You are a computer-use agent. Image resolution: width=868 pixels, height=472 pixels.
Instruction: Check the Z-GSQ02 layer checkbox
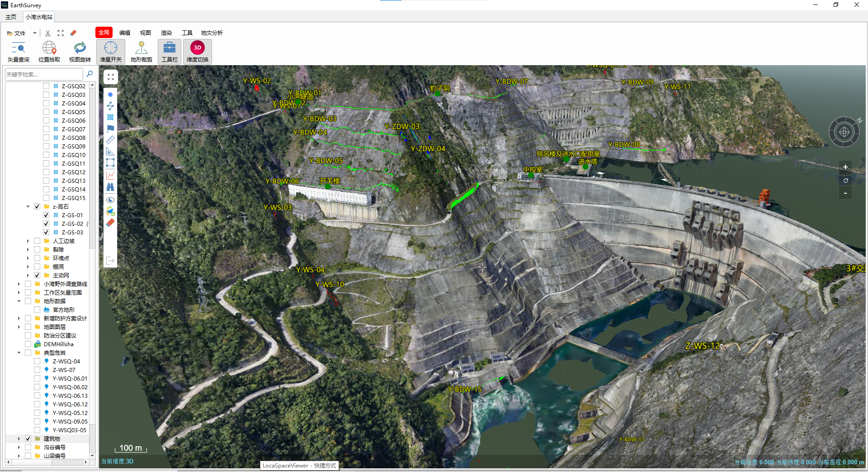click(x=46, y=86)
